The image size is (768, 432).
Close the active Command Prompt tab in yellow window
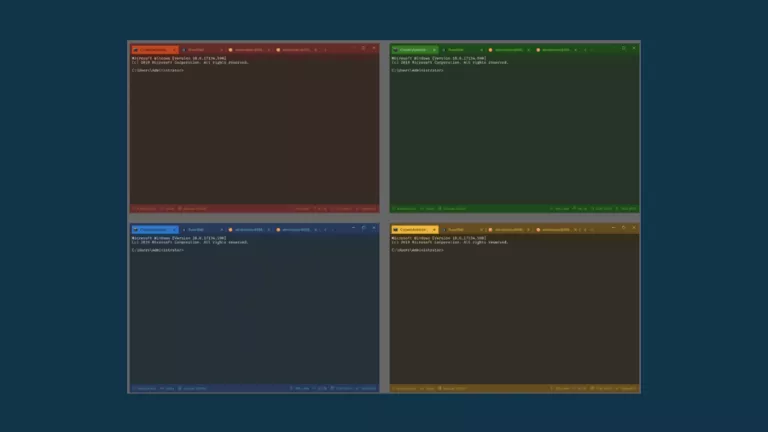(x=434, y=230)
